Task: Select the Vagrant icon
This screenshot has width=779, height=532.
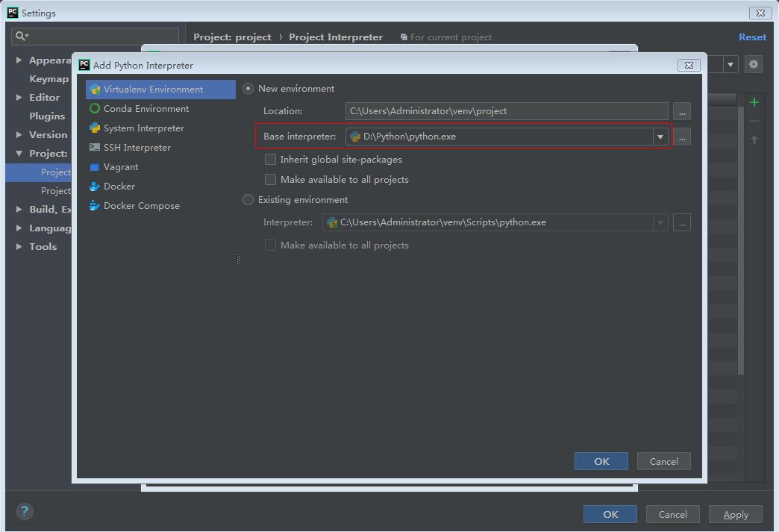Action: click(95, 166)
